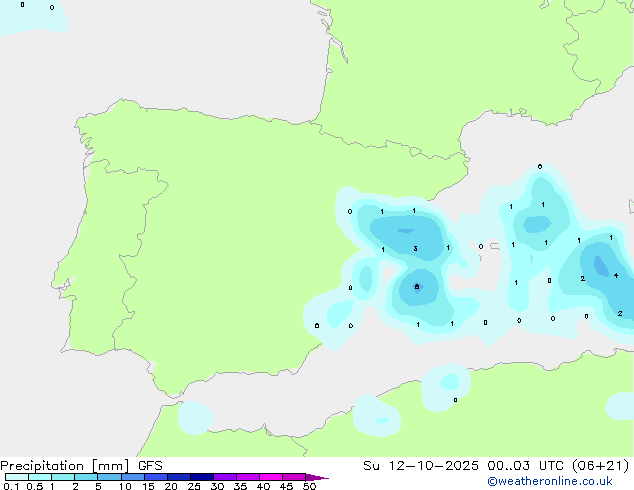The image size is (634, 490).
Task: Click the value 4 east of the islands
Action: pyautogui.click(x=616, y=275)
